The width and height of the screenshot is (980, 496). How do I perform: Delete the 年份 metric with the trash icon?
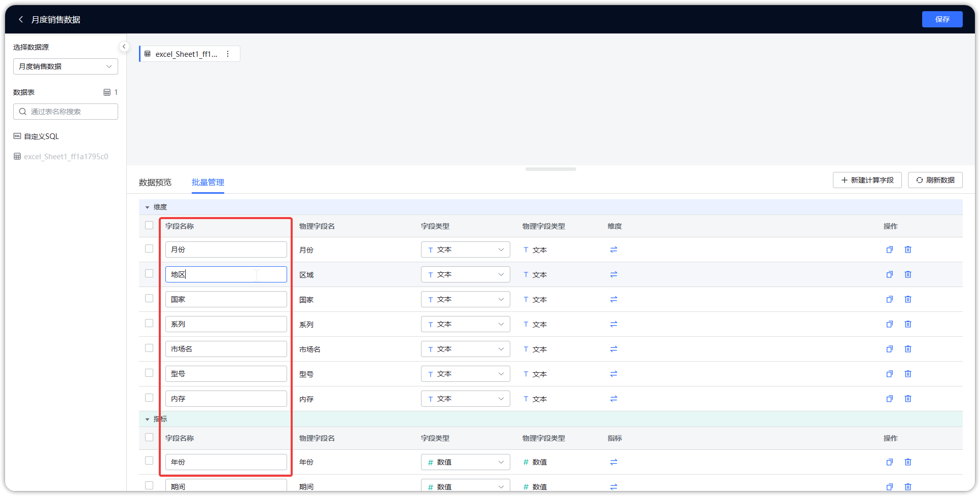908,462
